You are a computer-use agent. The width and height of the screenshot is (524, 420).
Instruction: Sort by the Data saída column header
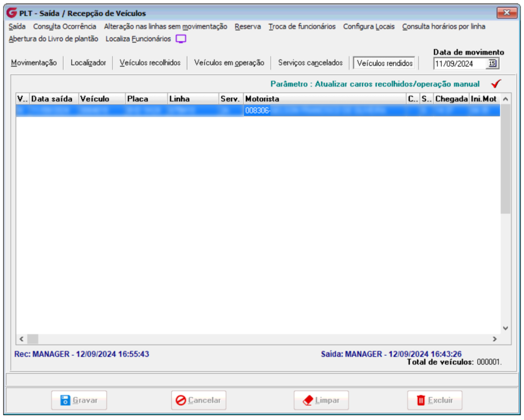click(54, 99)
